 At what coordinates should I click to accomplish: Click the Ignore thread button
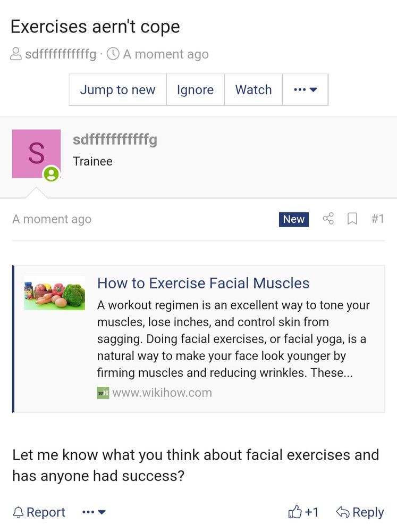(x=195, y=89)
